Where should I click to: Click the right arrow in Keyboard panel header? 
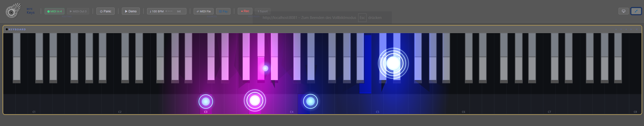[x=631, y=29]
